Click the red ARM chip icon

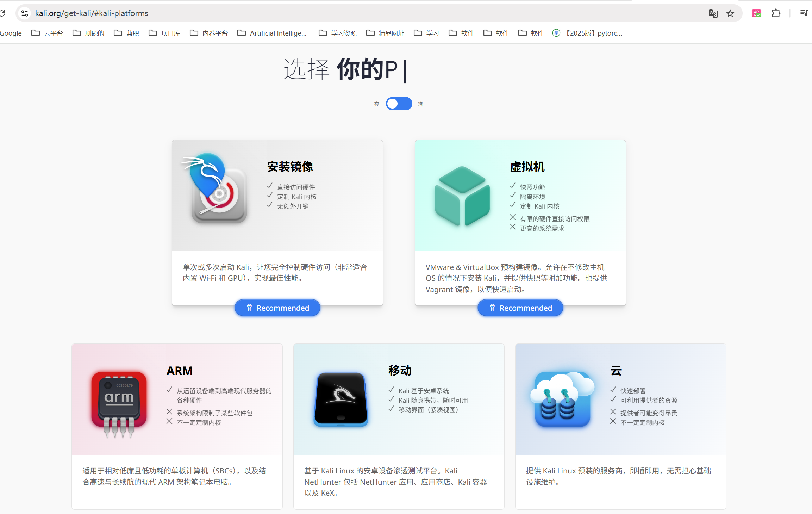(119, 404)
